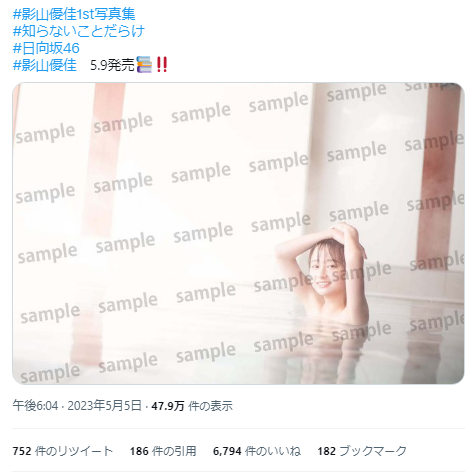Click the 5.9発売 release text

112,65
